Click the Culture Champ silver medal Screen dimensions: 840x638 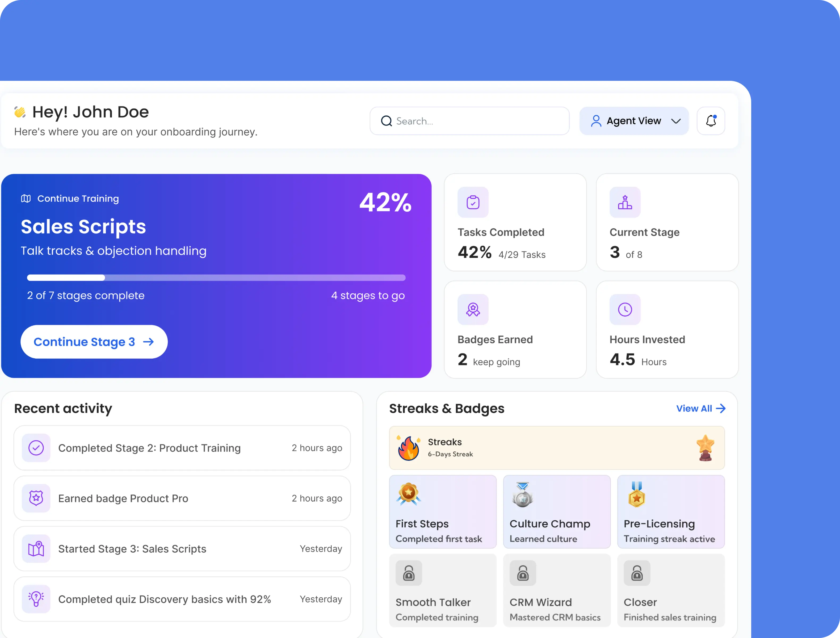pos(523,494)
